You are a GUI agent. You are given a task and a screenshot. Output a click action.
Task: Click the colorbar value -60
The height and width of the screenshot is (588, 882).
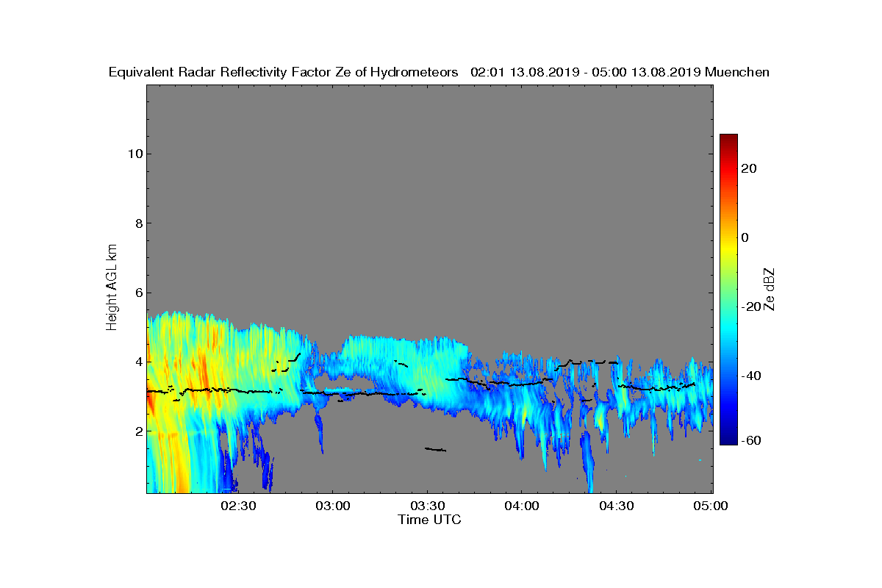click(750, 440)
